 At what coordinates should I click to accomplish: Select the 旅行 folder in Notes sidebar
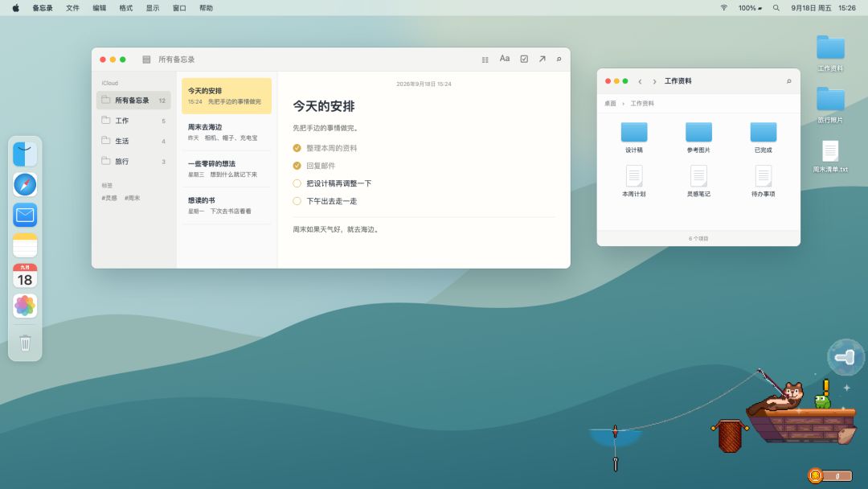pos(133,161)
